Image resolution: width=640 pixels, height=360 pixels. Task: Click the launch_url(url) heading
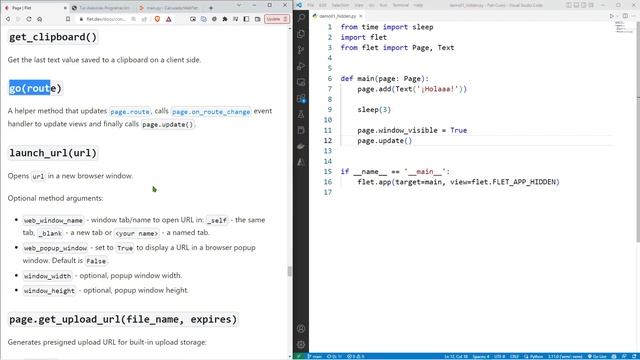pos(53,153)
